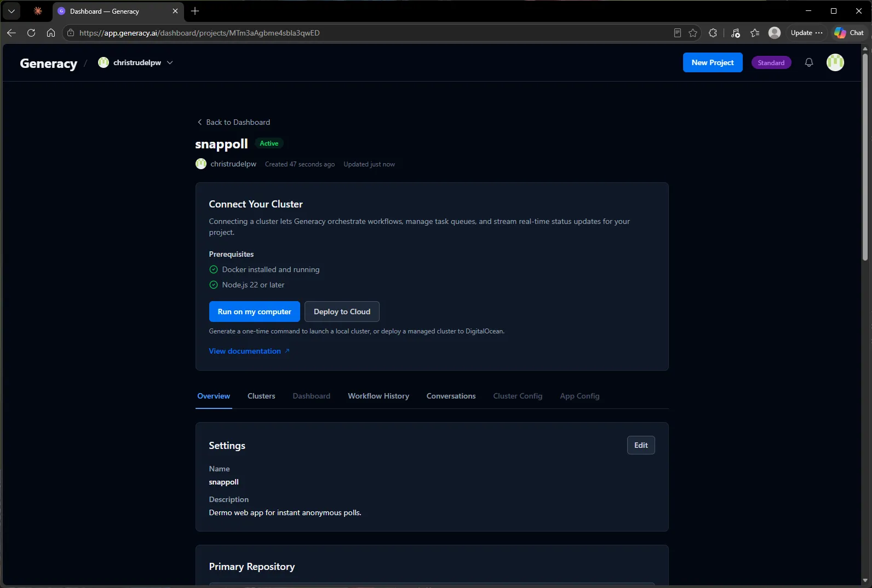Open the pinned tab with star icon
Viewport: 872px width, 588px height.
tap(38, 11)
